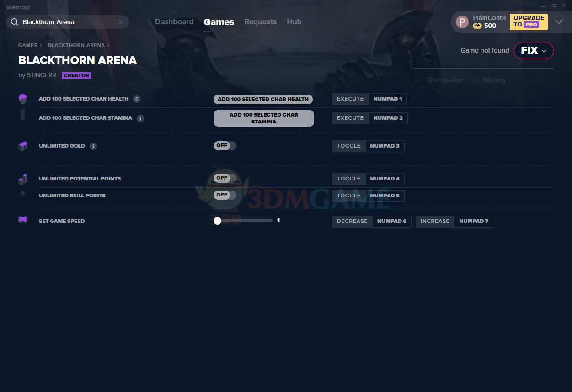The height and width of the screenshot is (392, 572).
Task: Click the stats blocks category icon
Action: [23, 179]
